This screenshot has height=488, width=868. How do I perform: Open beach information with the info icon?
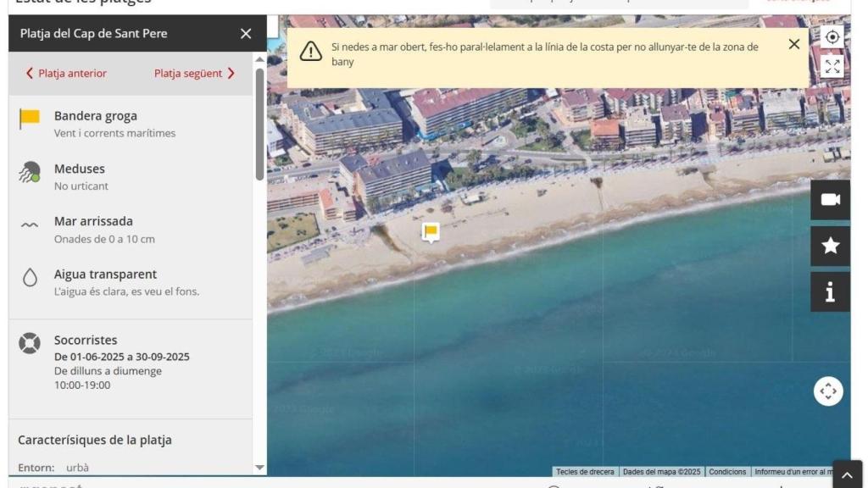point(829,291)
